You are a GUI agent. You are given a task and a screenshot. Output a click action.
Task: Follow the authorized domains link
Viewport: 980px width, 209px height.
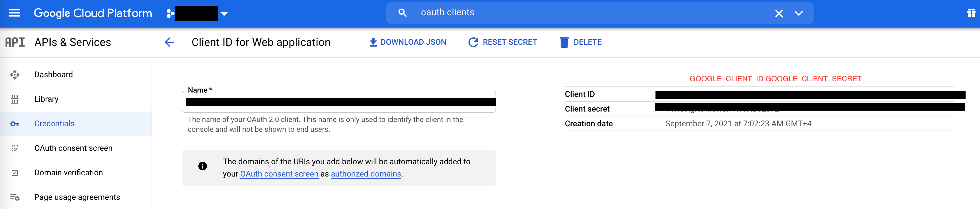366,174
